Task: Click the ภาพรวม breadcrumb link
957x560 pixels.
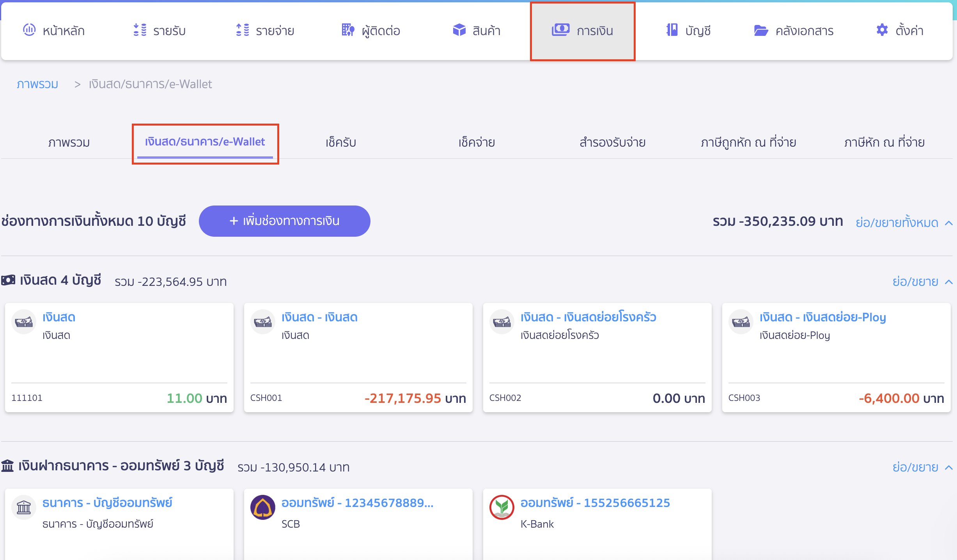Action: 37,84
